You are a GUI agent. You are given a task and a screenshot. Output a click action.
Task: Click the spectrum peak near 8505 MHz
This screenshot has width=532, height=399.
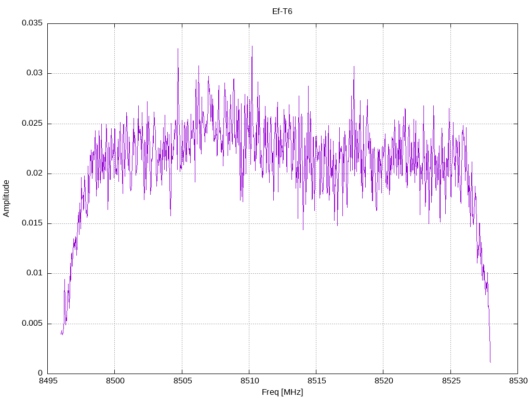click(178, 49)
